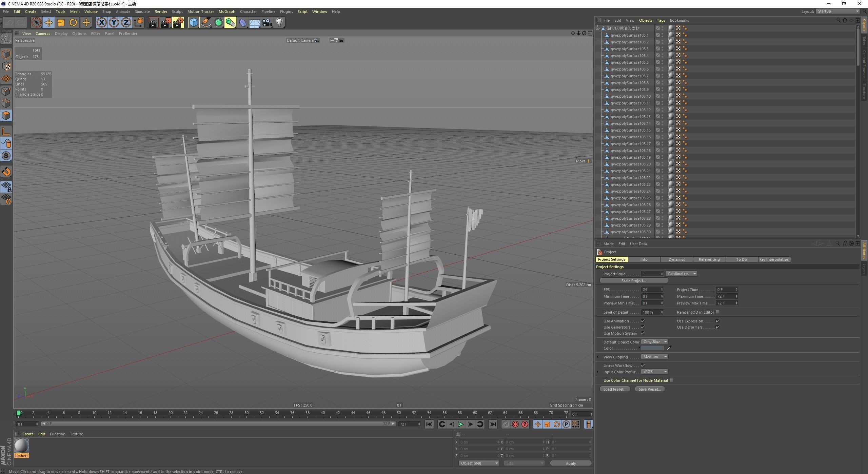Image resolution: width=868 pixels, height=474 pixels.
Task: Open the Simulate menu
Action: 142,12
